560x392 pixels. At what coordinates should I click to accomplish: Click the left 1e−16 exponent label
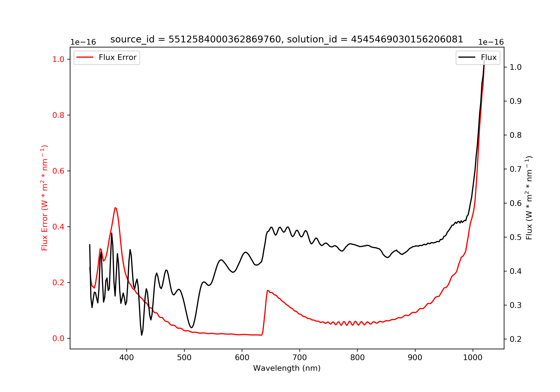pos(83,42)
